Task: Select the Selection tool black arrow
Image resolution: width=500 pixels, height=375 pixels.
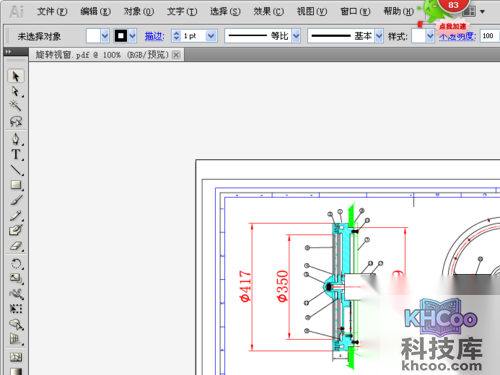Action: point(16,76)
